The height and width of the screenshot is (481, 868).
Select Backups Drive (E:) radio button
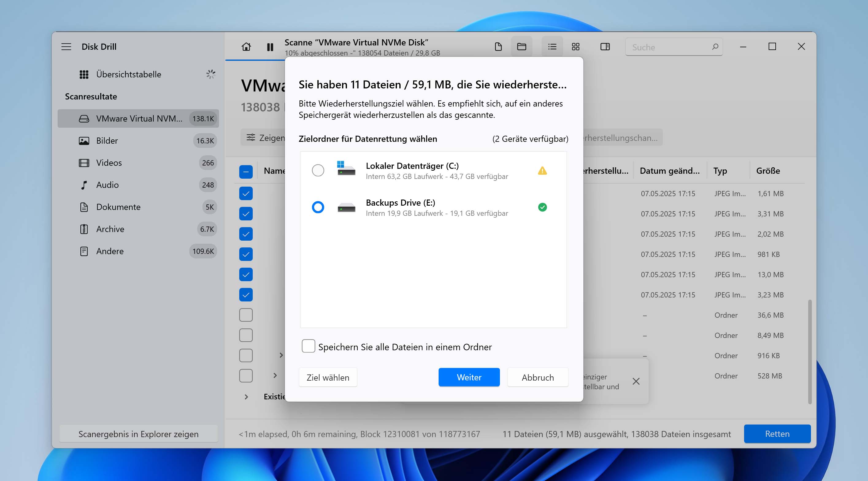point(318,207)
